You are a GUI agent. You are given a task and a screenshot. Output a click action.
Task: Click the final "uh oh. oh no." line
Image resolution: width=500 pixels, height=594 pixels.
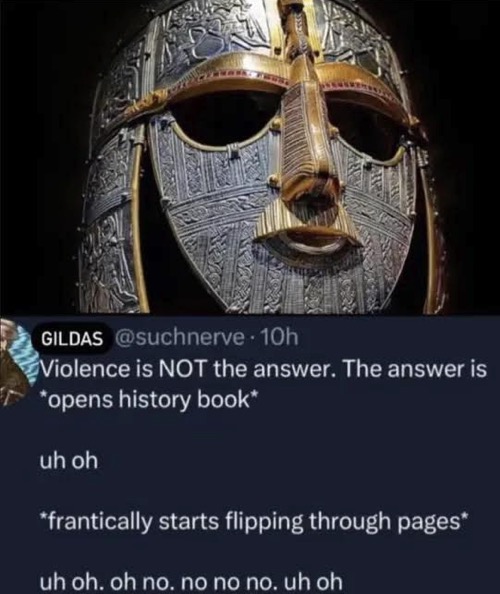(x=191, y=581)
